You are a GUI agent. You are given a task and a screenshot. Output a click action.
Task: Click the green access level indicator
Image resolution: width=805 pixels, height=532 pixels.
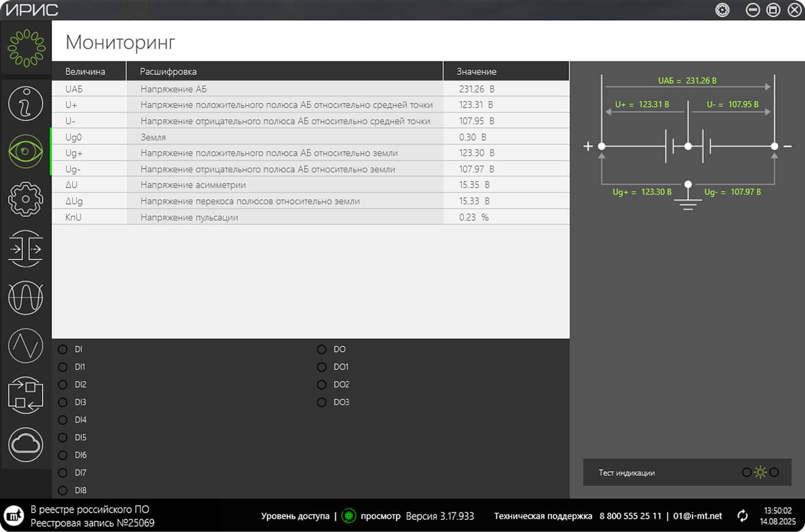[x=348, y=516]
